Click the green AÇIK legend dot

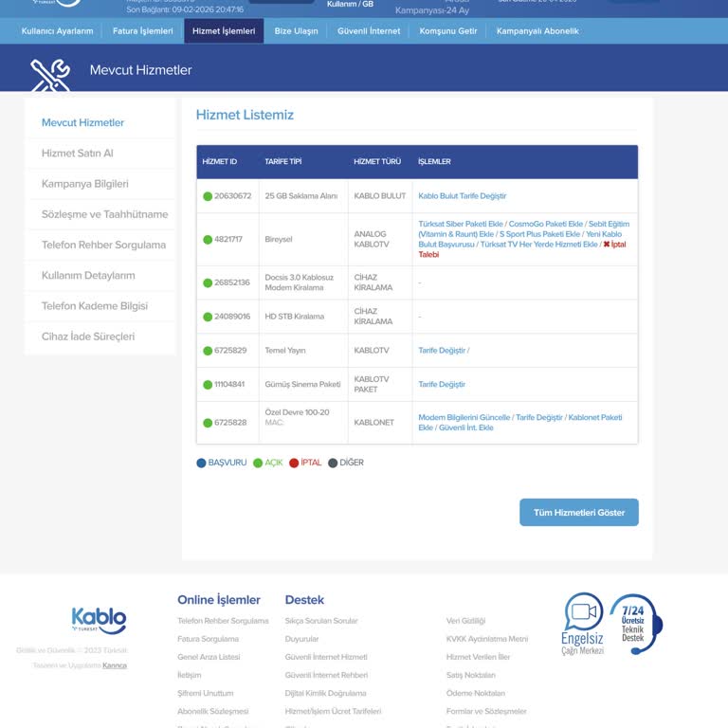tap(258, 463)
